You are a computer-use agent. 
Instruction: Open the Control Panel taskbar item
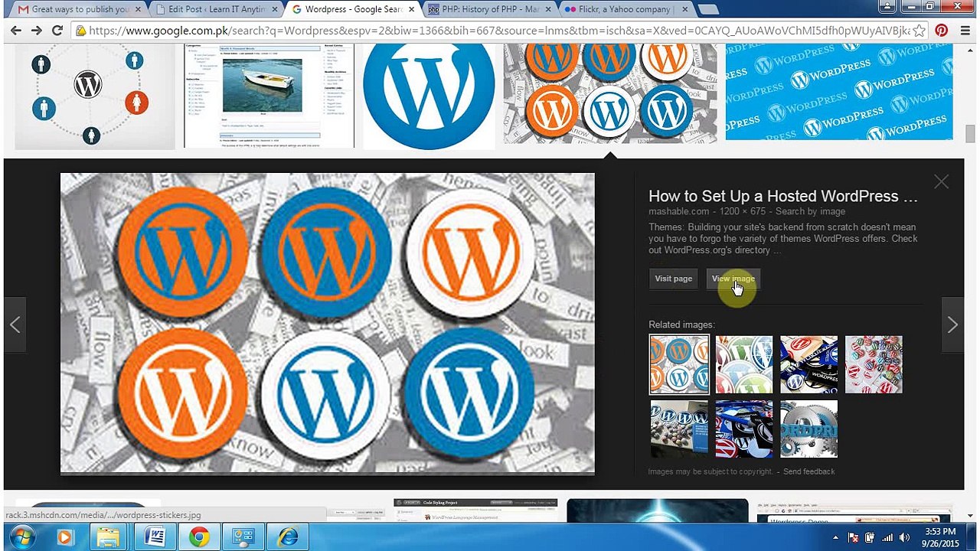pos(243,537)
